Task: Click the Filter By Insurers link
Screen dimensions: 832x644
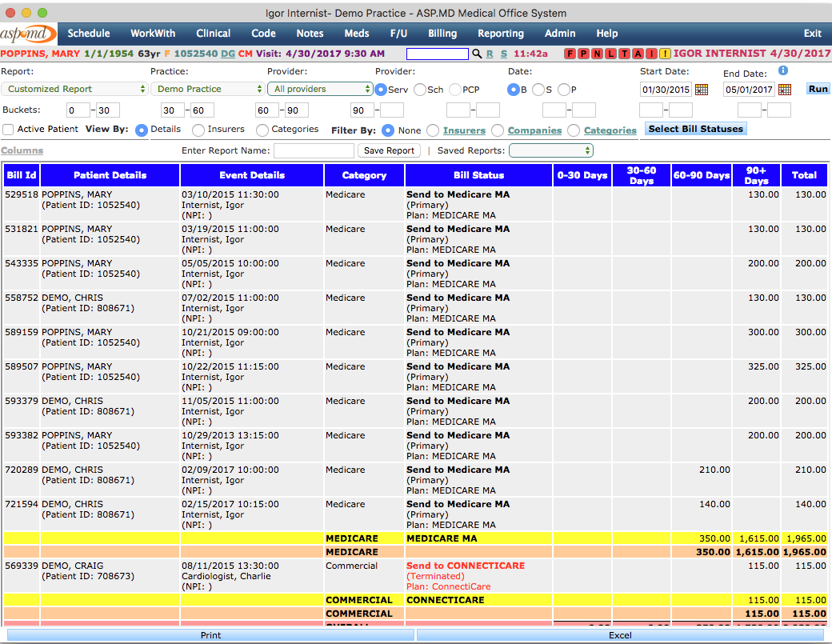Action: (x=464, y=130)
